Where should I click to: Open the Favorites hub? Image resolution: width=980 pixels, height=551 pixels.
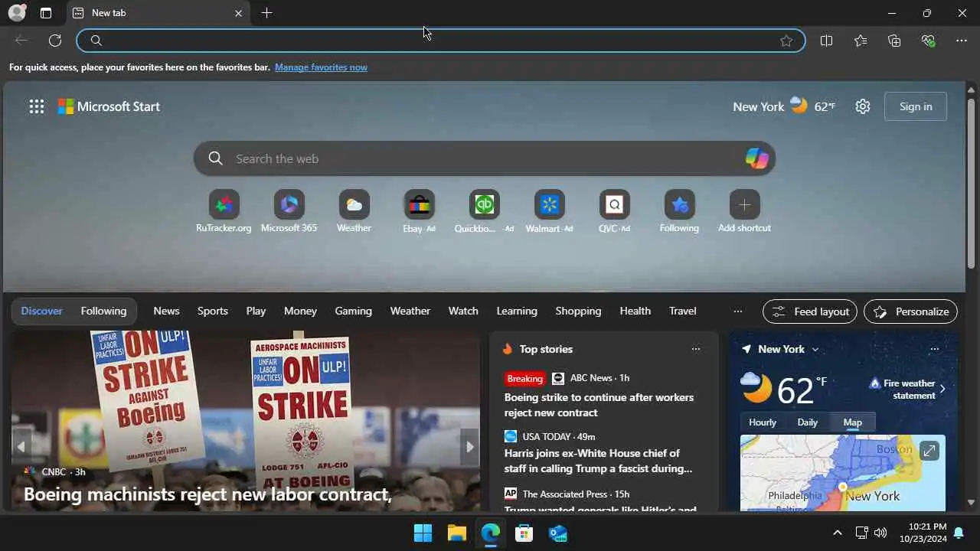[861, 41]
